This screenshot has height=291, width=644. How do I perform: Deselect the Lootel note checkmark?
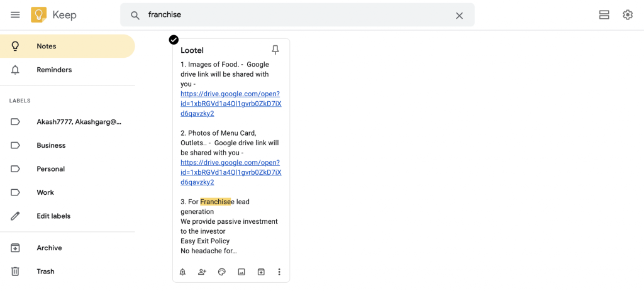coord(174,40)
